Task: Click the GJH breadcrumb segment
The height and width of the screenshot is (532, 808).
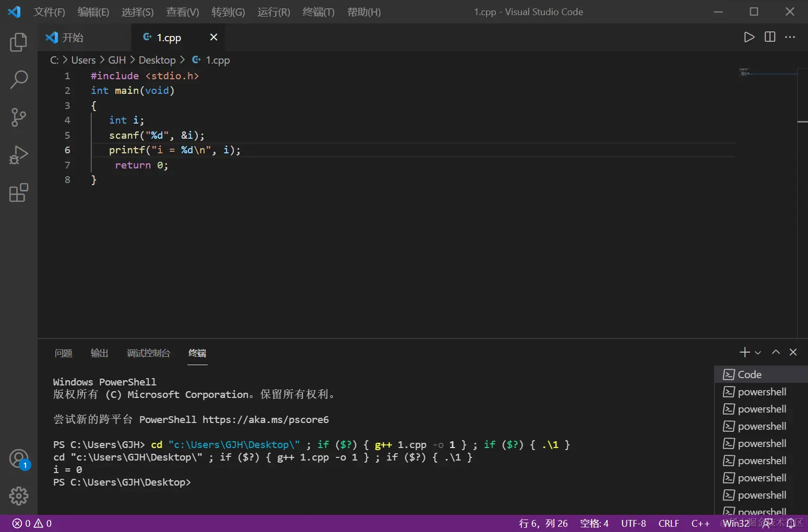Action: point(117,60)
